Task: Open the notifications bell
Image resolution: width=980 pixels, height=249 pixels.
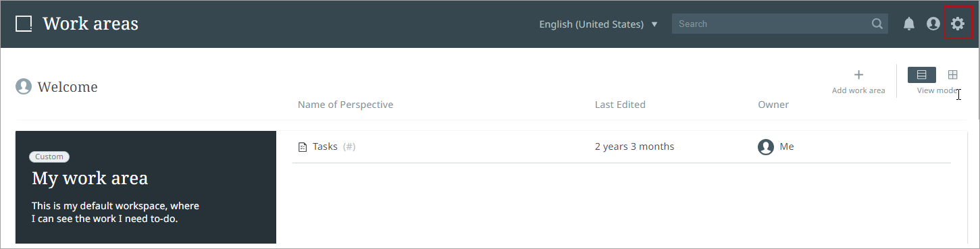Action: point(909,24)
